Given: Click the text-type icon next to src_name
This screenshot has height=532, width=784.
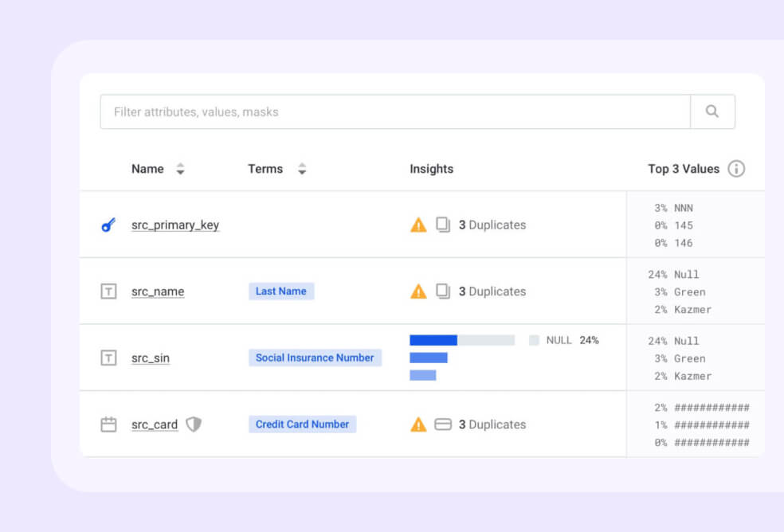Looking at the screenshot, I should point(110,291).
